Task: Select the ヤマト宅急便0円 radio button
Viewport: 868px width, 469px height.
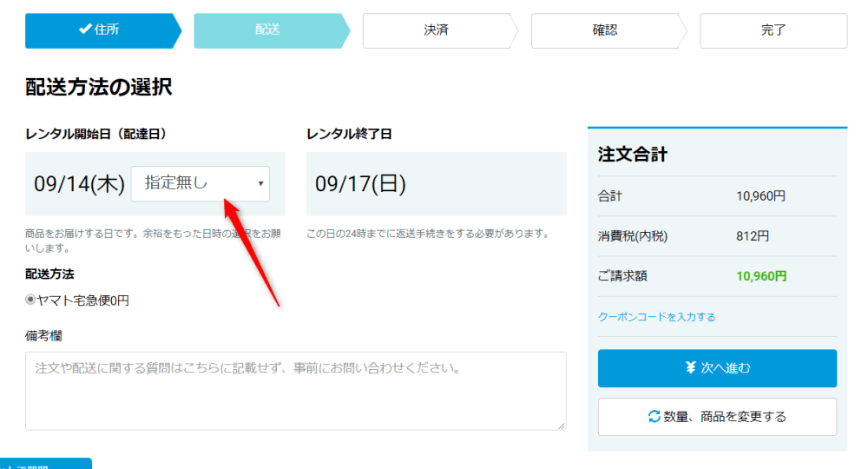Action: pyautogui.click(x=30, y=300)
